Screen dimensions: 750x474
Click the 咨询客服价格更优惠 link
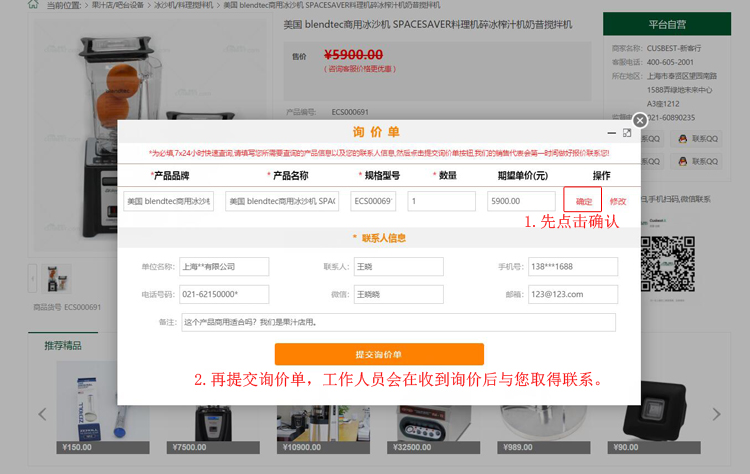(360, 69)
